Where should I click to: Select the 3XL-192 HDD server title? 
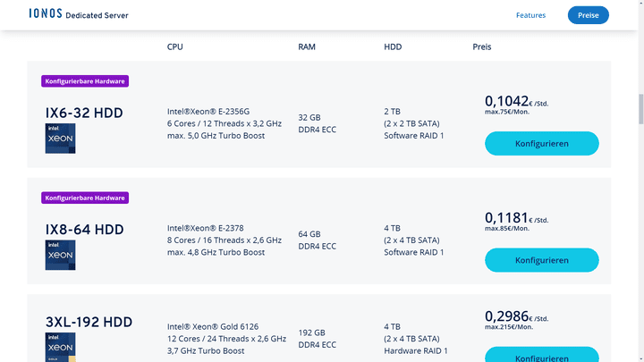click(x=89, y=322)
